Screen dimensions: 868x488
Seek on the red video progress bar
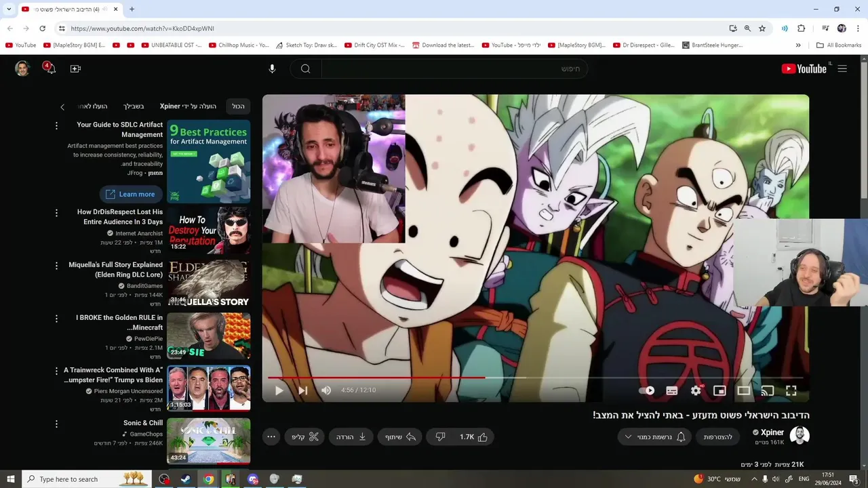(x=535, y=377)
